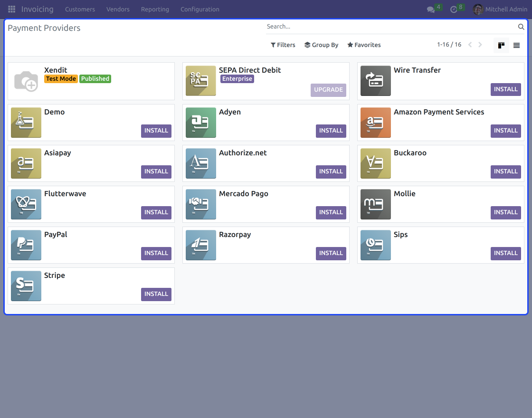Install the Asiapay provider
532x418 pixels.
coord(156,171)
